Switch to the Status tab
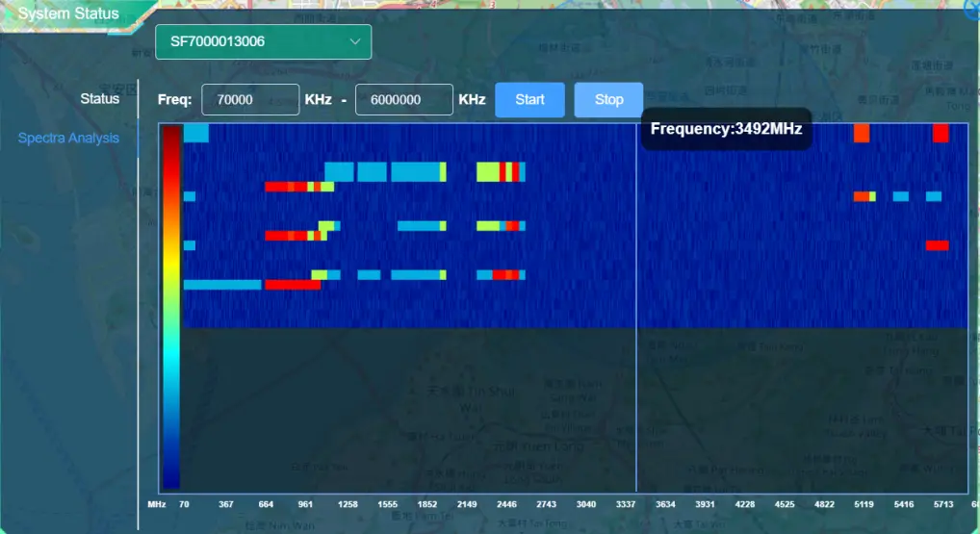The image size is (980, 534). tap(99, 98)
